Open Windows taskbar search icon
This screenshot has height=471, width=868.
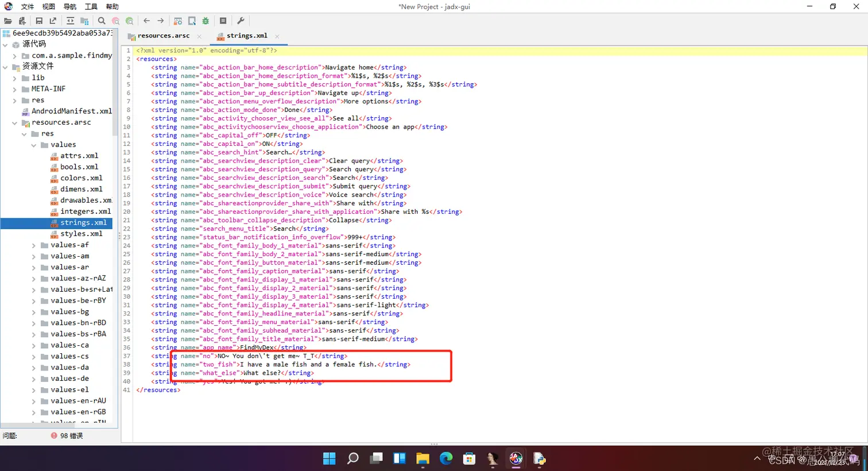[x=352, y=458]
